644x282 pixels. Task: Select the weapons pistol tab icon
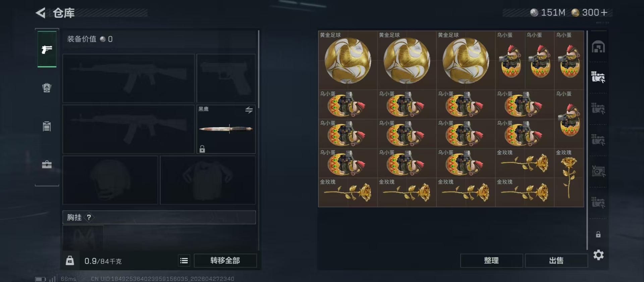click(47, 50)
